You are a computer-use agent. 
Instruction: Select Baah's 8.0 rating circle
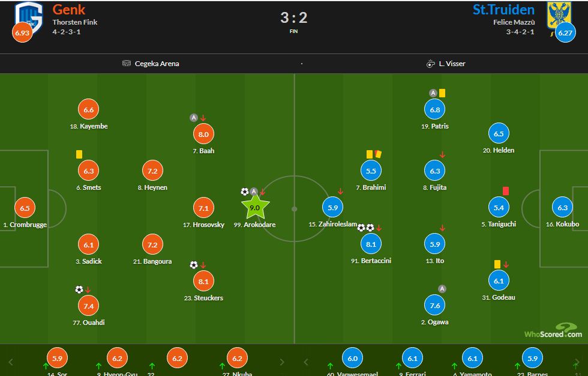pos(203,135)
